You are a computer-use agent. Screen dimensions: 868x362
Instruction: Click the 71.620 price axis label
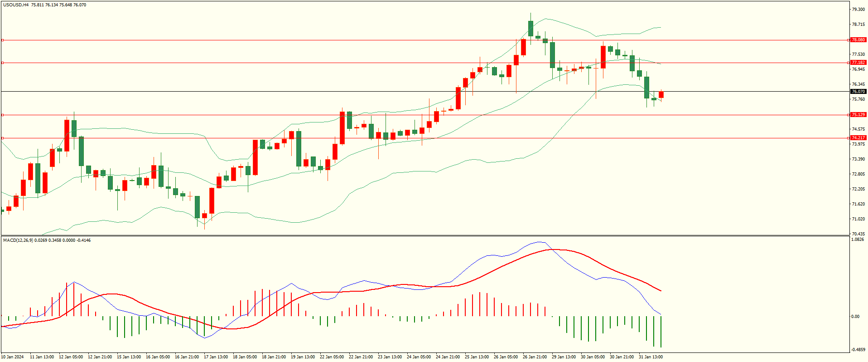[858, 204]
